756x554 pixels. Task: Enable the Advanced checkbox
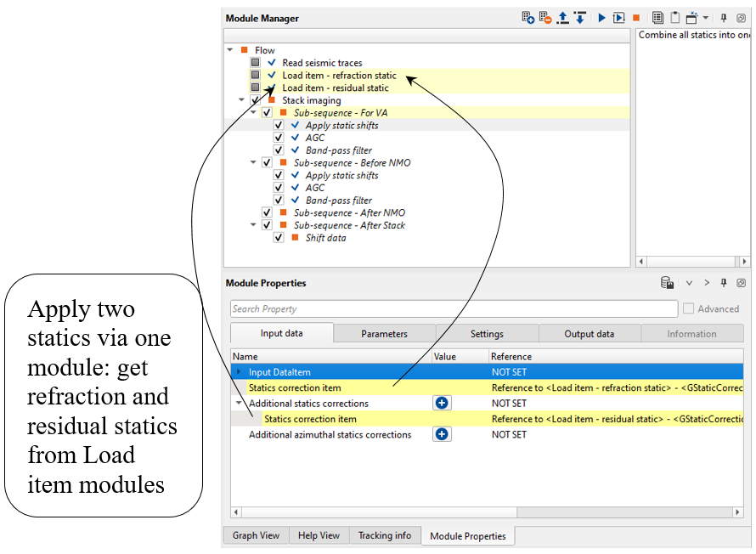coord(689,309)
